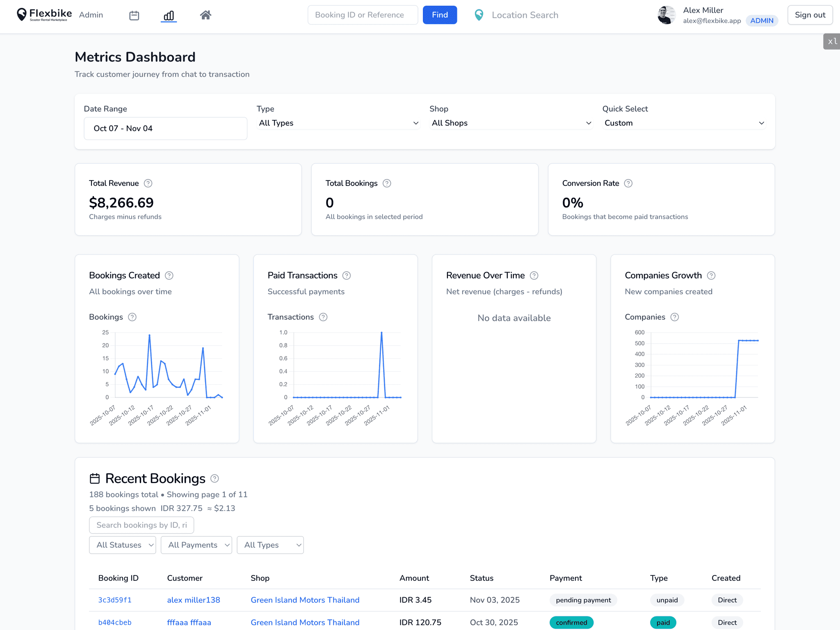This screenshot has height=630, width=840.
Task: Click Conversion Rate question mark icon
Action: click(628, 183)
